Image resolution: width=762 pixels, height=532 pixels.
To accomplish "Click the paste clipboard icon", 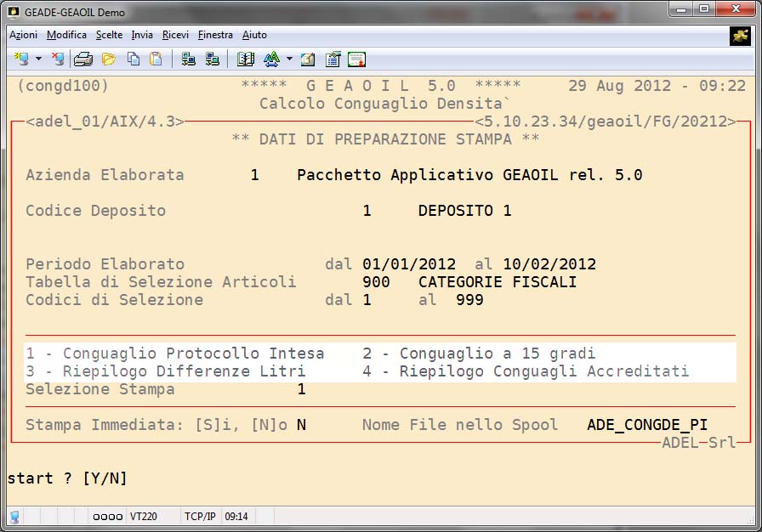I will point(156,59).
